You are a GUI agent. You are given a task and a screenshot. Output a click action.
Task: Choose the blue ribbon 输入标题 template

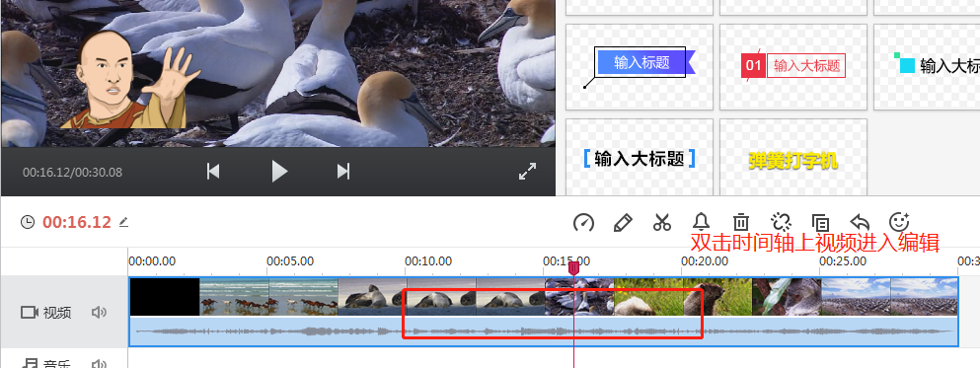[640, 67]
